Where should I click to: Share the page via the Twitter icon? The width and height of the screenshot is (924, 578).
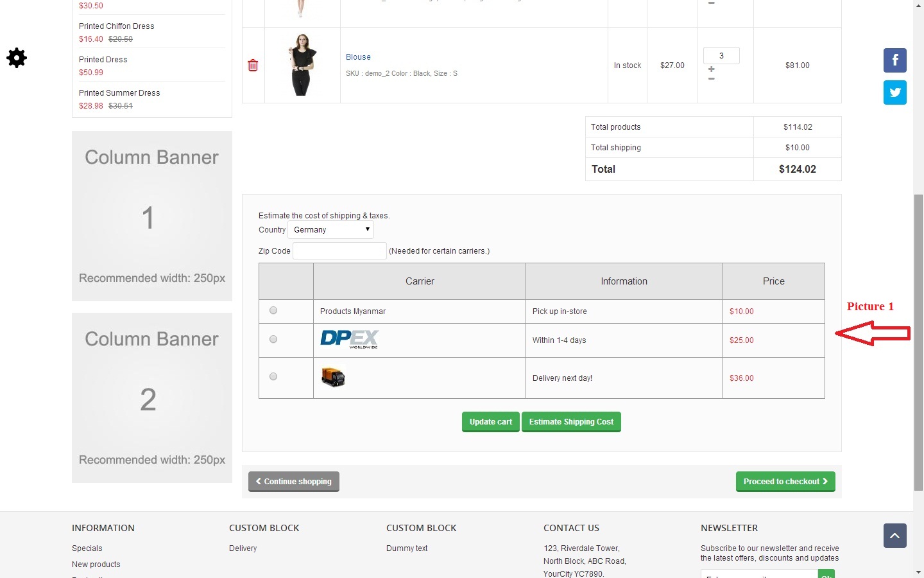coord(894,92)
